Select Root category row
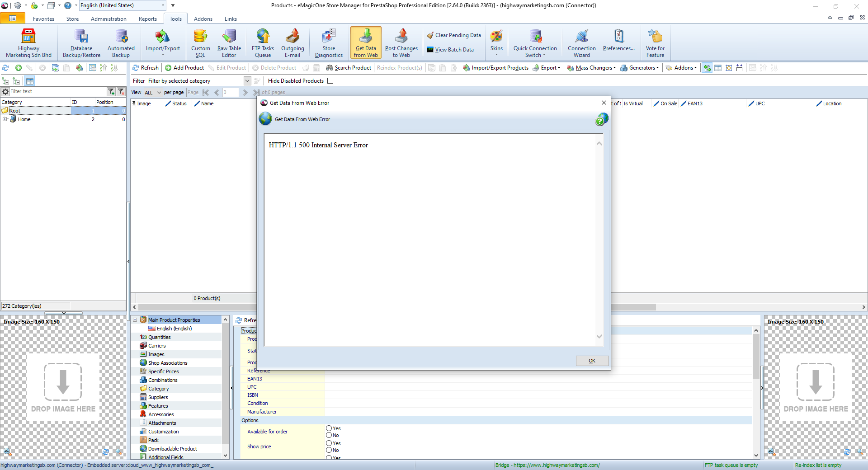 click(63, 111)
